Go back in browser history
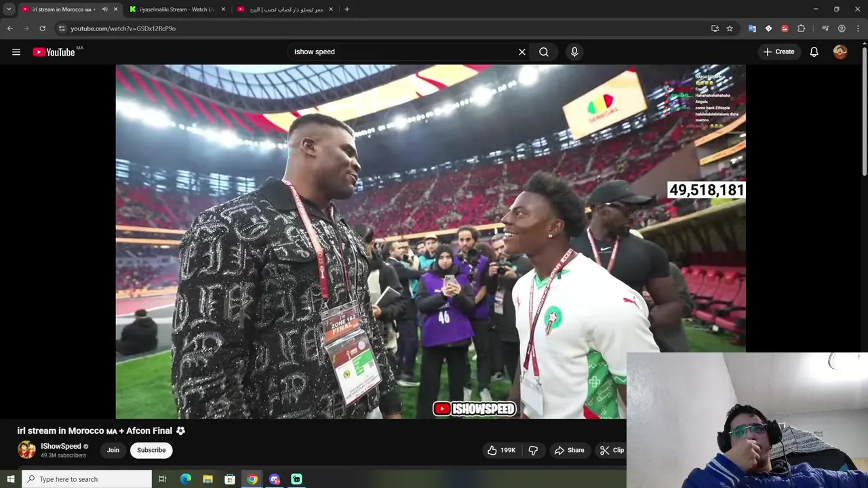 click(10, 28)
